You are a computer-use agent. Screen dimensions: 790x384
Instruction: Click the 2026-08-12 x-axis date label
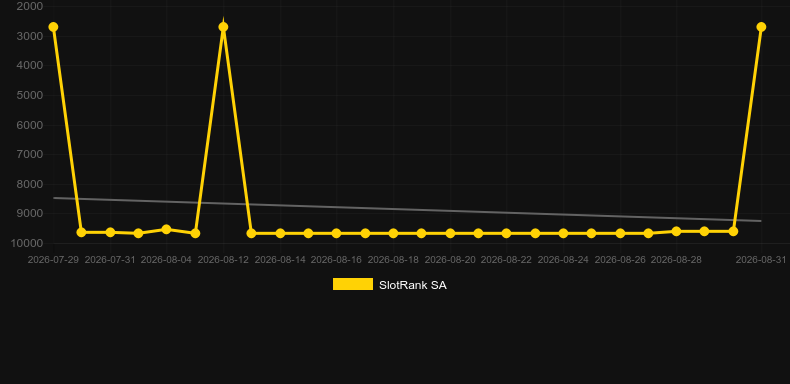(223, 260)
